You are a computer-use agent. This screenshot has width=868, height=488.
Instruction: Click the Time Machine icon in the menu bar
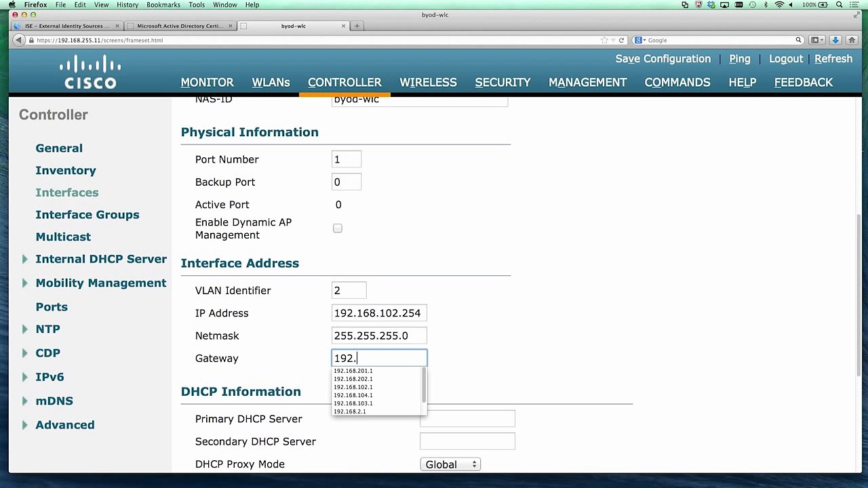click(x=752, y=5)
